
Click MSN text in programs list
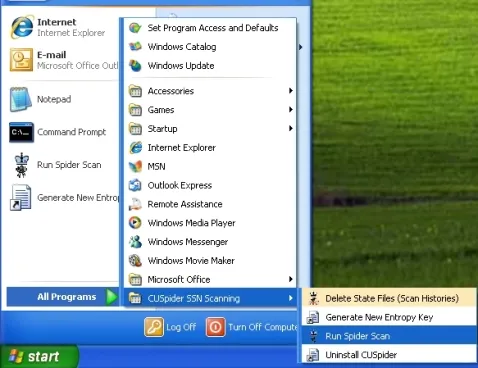tap(156, 166)
